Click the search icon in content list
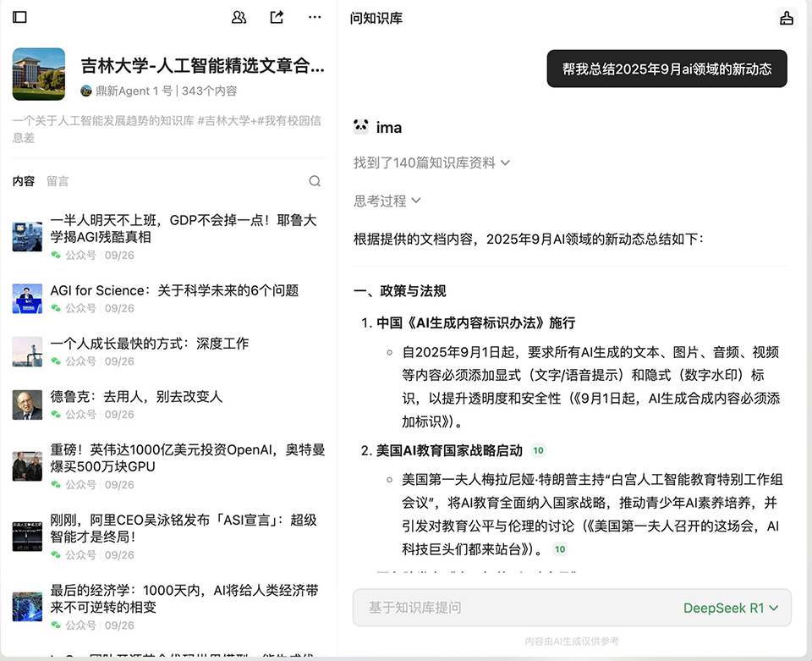The image size is (812, 661). pos(315,181)
